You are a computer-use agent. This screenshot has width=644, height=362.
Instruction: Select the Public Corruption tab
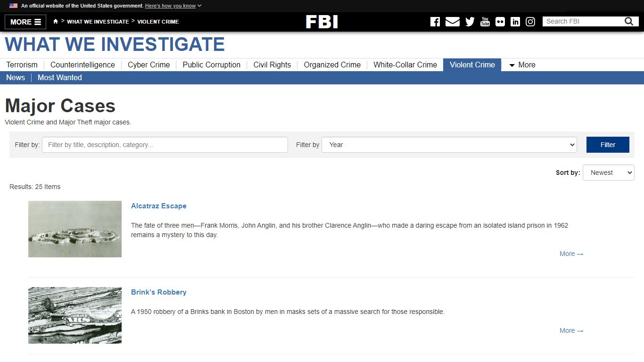click(x=212, y=65)
